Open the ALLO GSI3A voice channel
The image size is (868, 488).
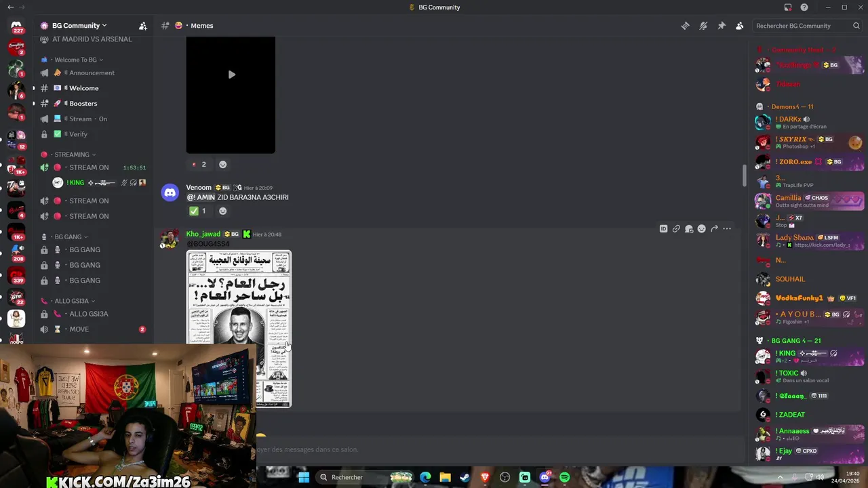[x=94, y=314]
